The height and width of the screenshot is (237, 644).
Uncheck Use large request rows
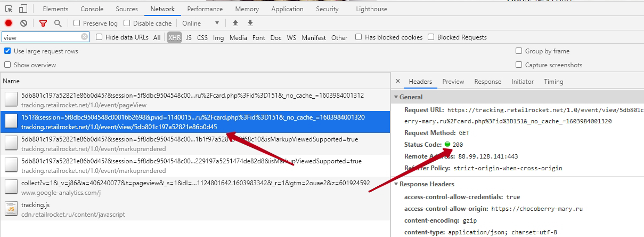tap(7, 51)
